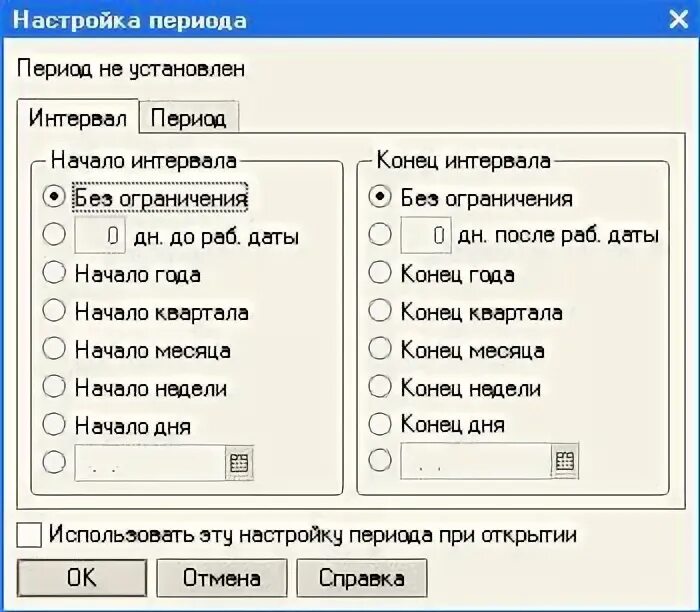Click the Отмена button
Screen dimensions: 700x612
pos(221,578)
